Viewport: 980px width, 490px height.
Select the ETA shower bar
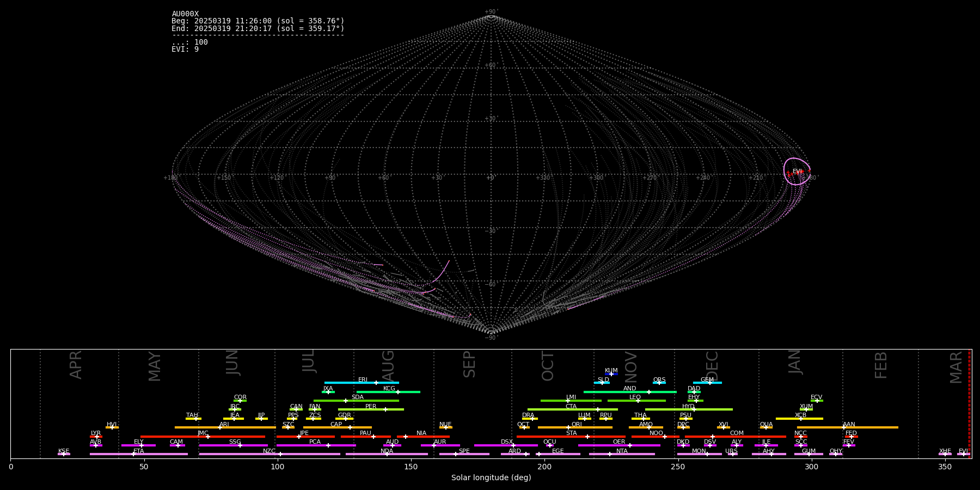click(x=139, y=454)
